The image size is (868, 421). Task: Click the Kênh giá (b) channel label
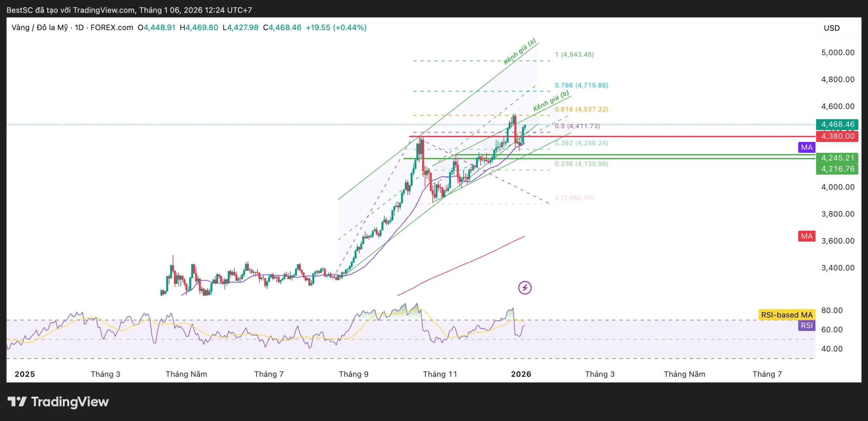[551, 101]
